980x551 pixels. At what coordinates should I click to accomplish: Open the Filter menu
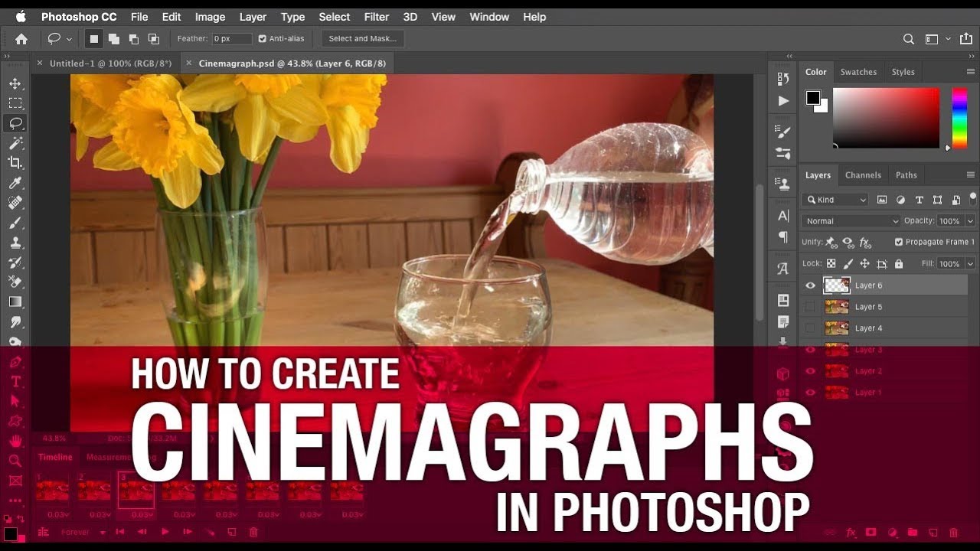(376, 17)
